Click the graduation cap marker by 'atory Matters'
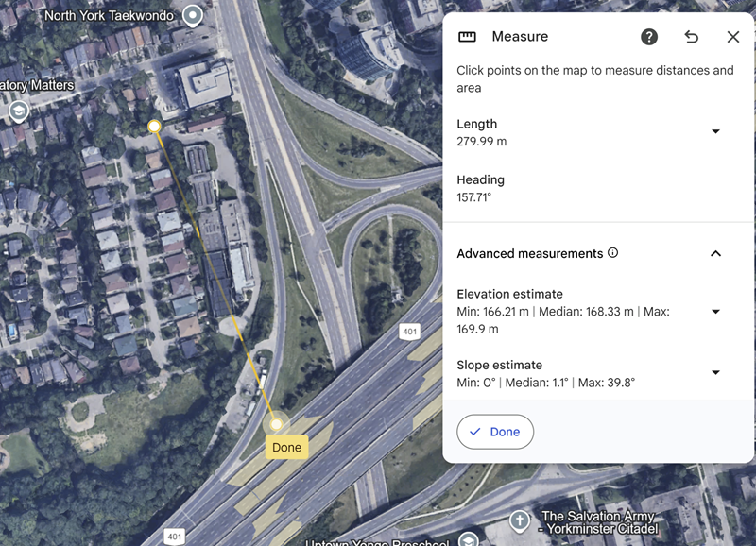 point(17,111)
